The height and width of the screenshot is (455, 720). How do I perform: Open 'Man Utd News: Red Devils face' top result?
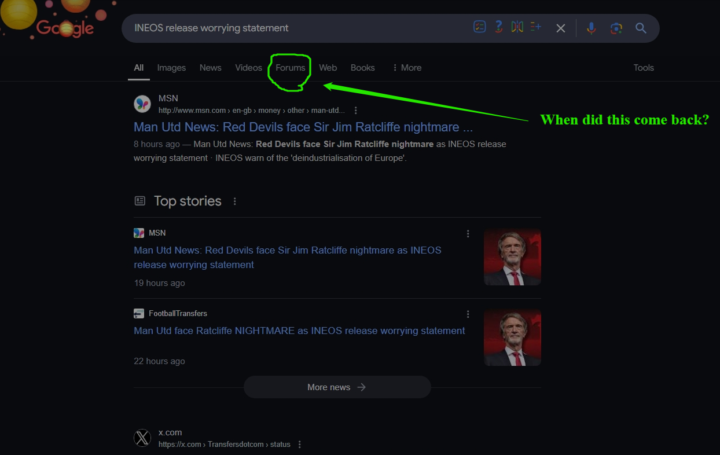pyautogui.click(x=303, y=127)
